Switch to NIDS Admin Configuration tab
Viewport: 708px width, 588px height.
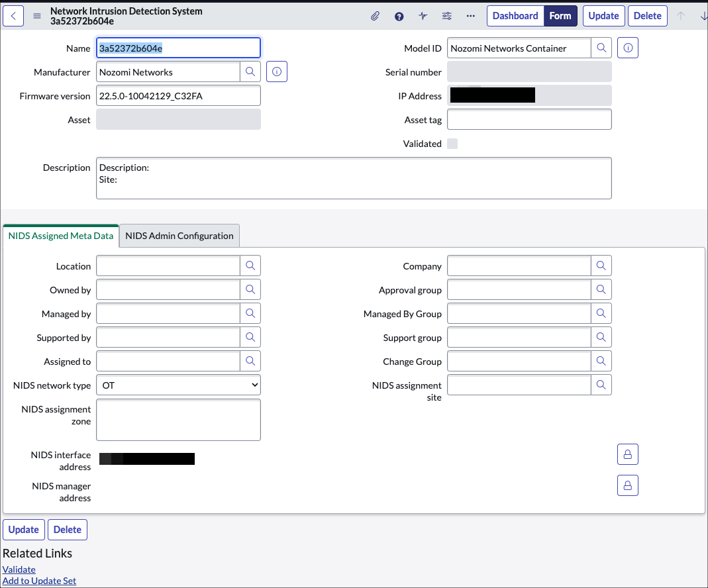coord(179,236)
